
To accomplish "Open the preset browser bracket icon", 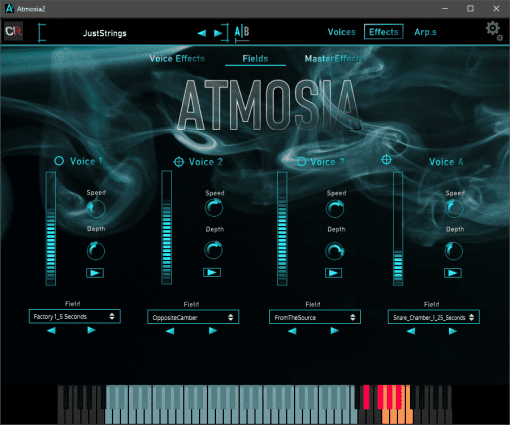I will coord(41,32).
